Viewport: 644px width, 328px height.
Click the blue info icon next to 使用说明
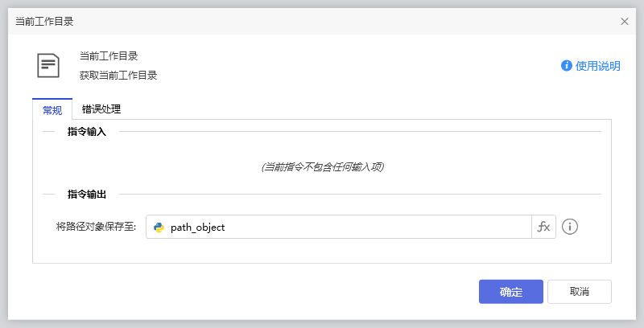click(x=567, y=66)
